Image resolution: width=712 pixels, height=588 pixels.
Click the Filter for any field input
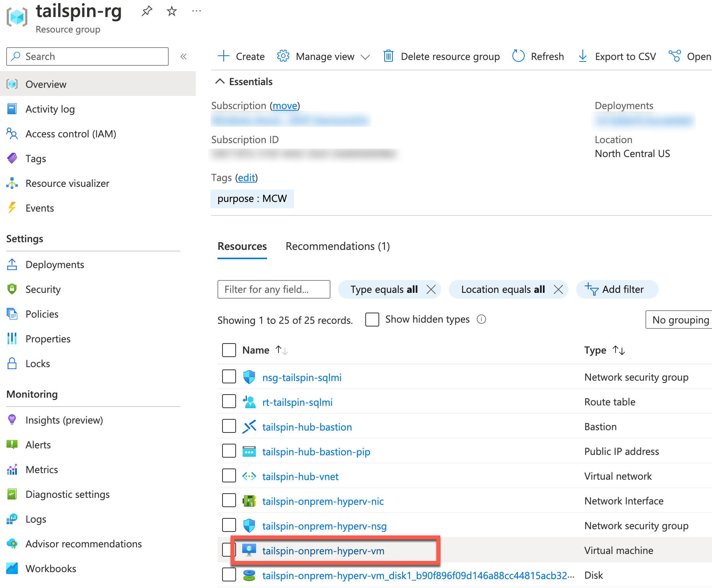tap(274, 289)
